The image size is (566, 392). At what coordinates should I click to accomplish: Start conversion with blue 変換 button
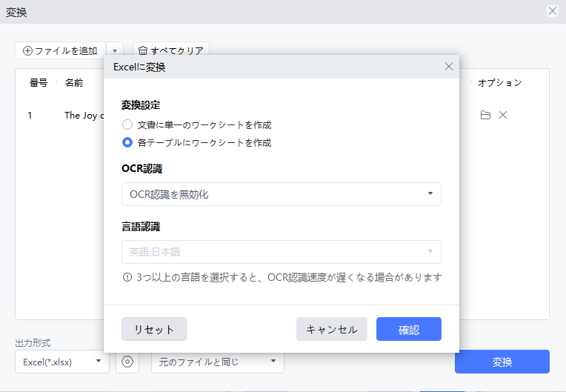[502, 362]
